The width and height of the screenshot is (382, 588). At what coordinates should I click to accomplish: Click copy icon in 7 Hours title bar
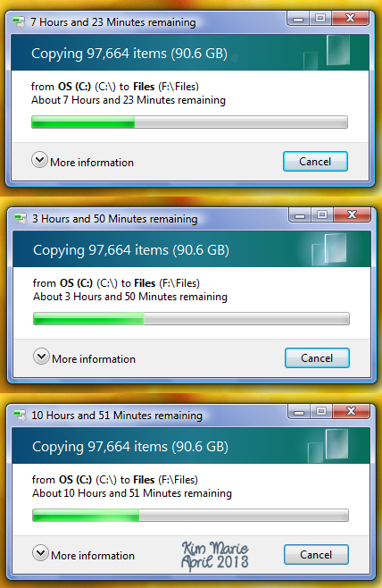[19, 22]
